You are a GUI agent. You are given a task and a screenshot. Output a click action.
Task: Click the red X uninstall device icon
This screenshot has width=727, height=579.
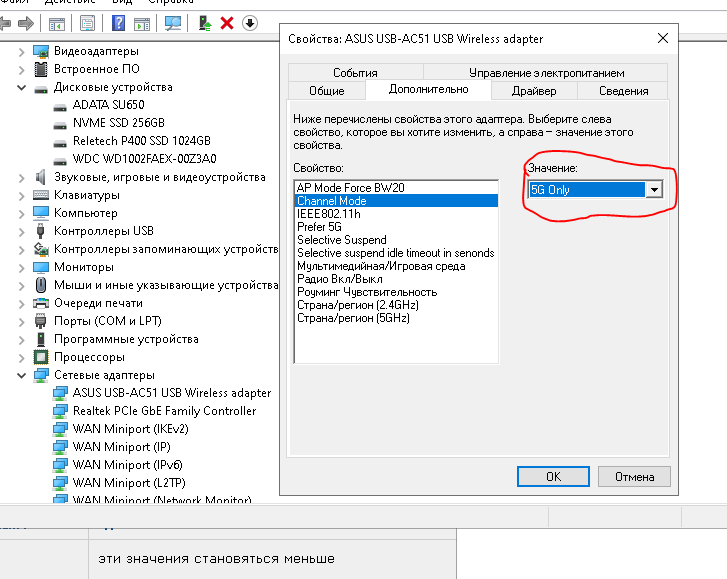[x=227, y=23]
